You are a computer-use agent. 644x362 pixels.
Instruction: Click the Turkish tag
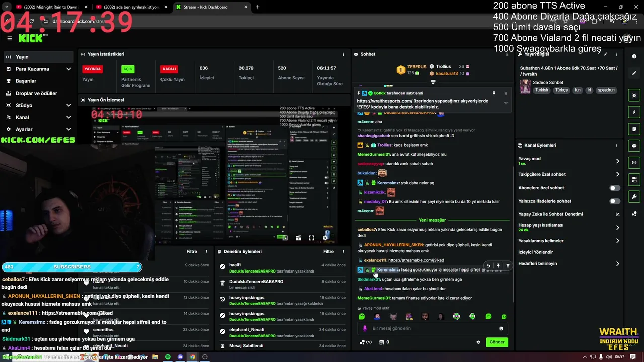pyautogui.click(x=542, y=90)
